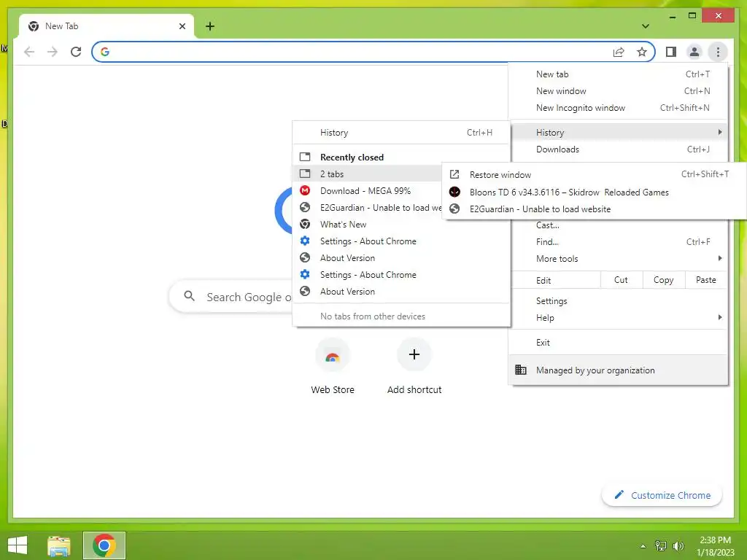
Task: Open full History Ctrl+H entry
Action: pos(401,133)
